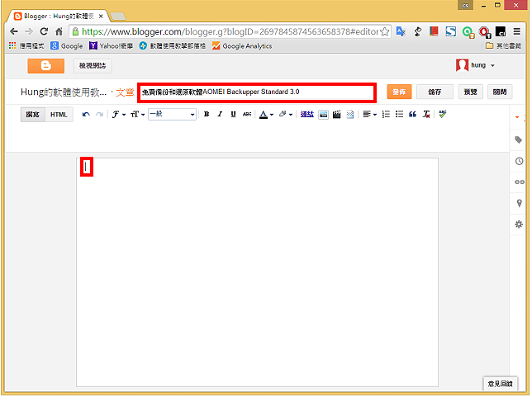The height and width of the screenshot is (397, 532).
Task: Remove formatting from selected text
Action: 426,115
